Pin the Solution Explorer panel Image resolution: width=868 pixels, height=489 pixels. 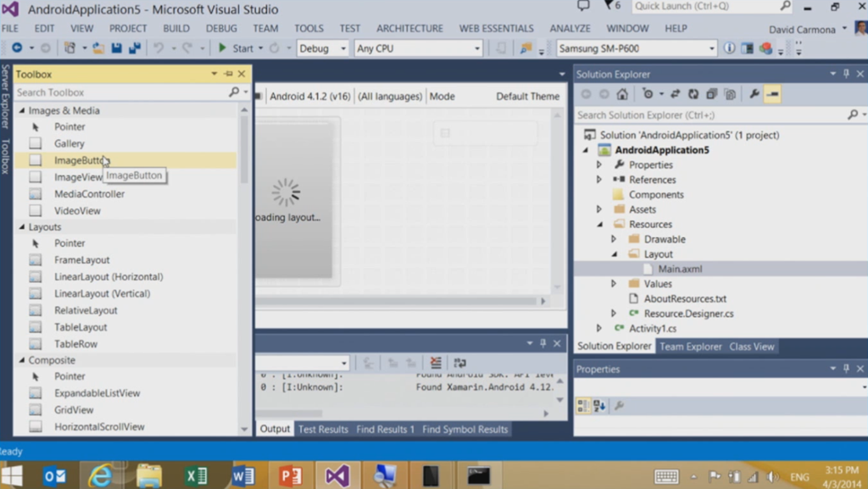[847, 74]
